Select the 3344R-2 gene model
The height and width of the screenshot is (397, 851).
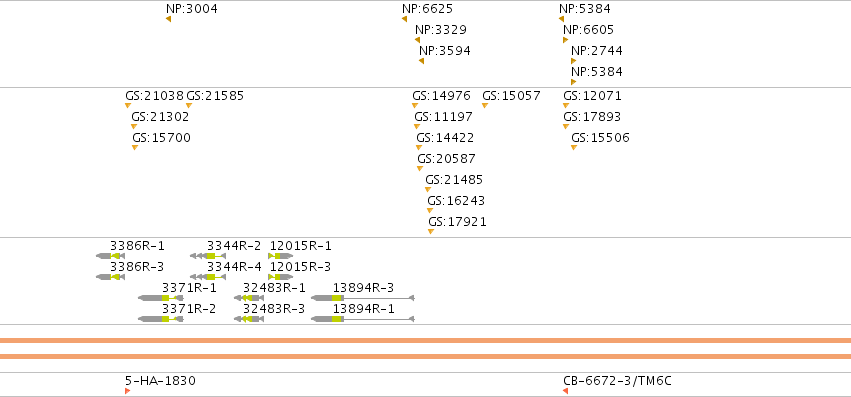pos(208,256)
